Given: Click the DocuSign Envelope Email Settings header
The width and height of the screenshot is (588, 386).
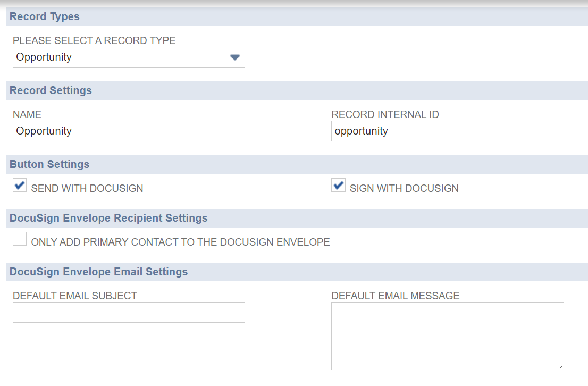Looking at the screenshot, I should tap(98, 272).
